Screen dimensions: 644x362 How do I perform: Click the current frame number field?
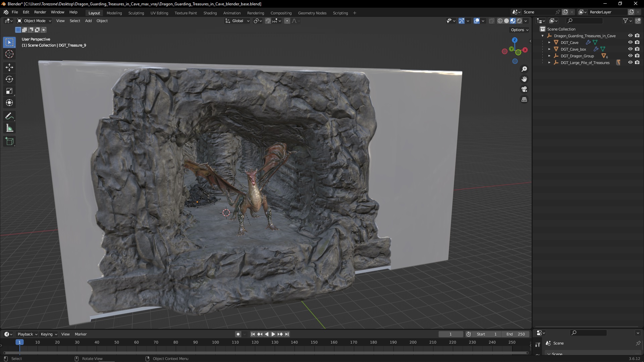(x=450, y=334)
